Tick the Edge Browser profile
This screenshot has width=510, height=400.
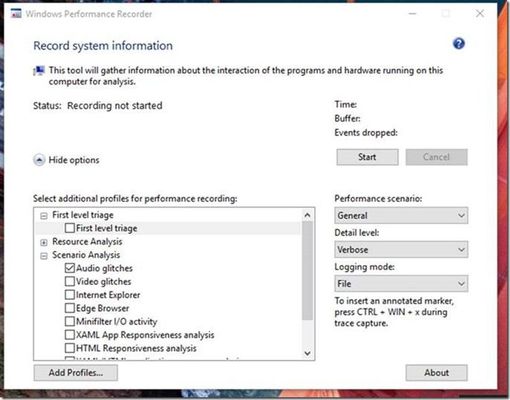(70, 308)
